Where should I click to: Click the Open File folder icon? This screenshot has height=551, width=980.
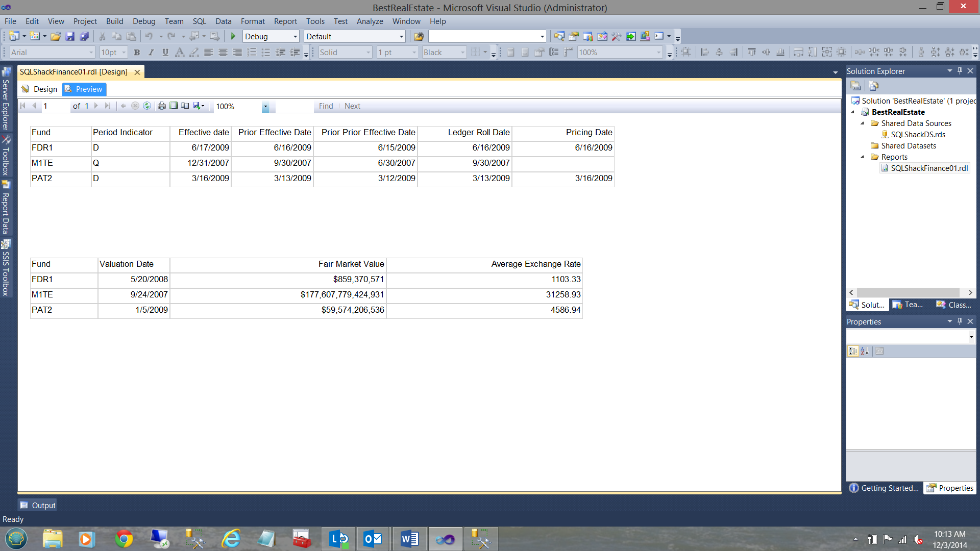56,36
